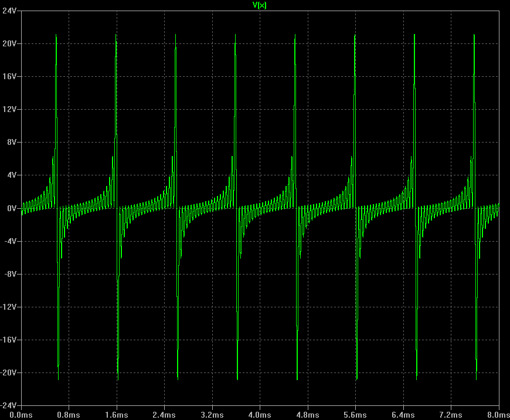The width and height of the screenshot is (510, 420).
Task: Click the 7.2ms time axis label
Action: tap(451, 415)
